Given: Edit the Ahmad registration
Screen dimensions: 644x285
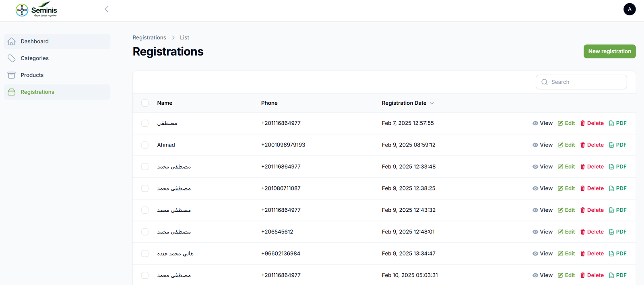Looking at the screenshot, I should 566,145.
